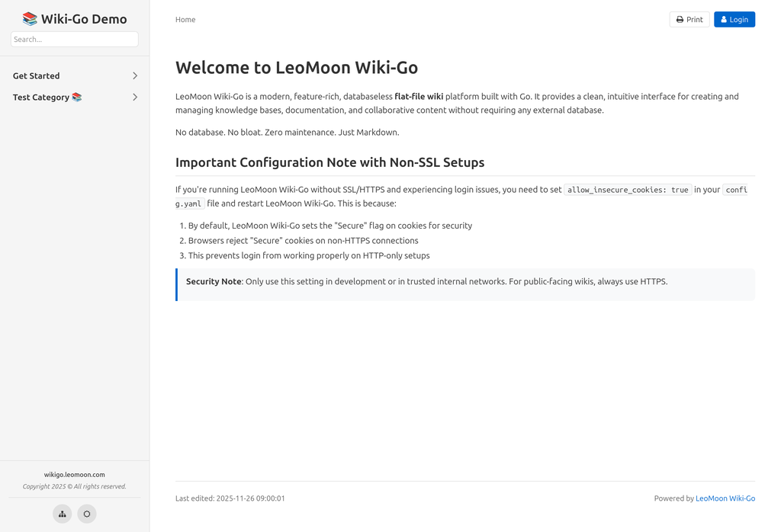Click the stacked books Wiki-Go logo
Viewport: 781px width, 532px height.
pyautogui.click(x=30, y=19)
